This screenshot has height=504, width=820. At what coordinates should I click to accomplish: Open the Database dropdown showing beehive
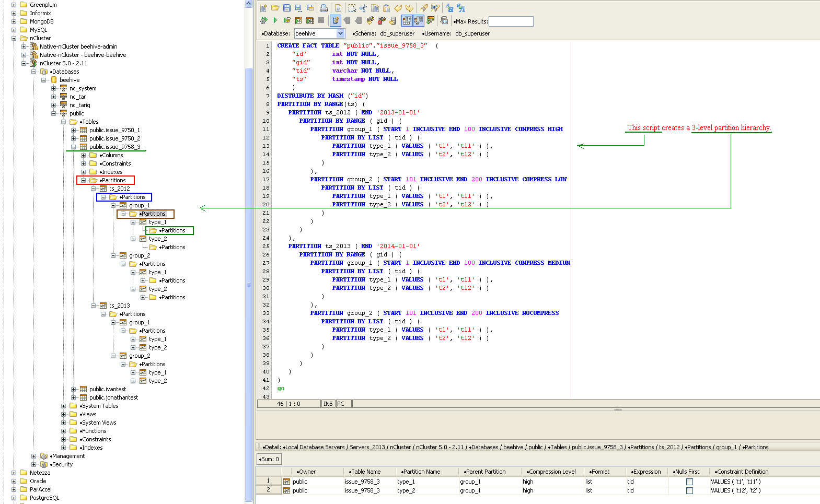click(340, 33)
